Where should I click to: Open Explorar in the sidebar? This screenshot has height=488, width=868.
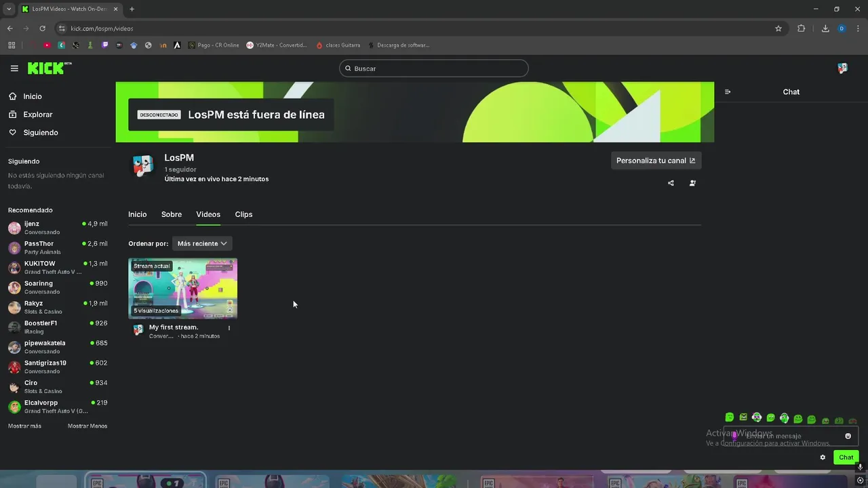pos(38,115)
